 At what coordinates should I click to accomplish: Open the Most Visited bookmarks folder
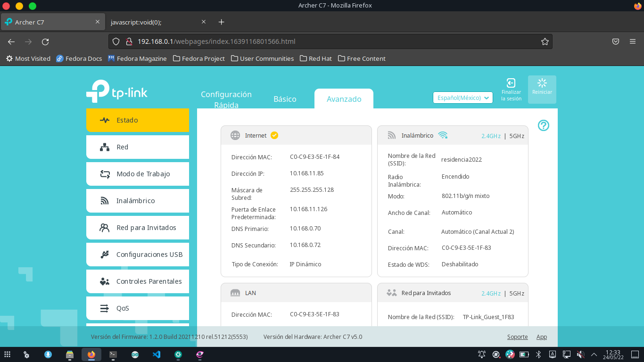(28, 58)
